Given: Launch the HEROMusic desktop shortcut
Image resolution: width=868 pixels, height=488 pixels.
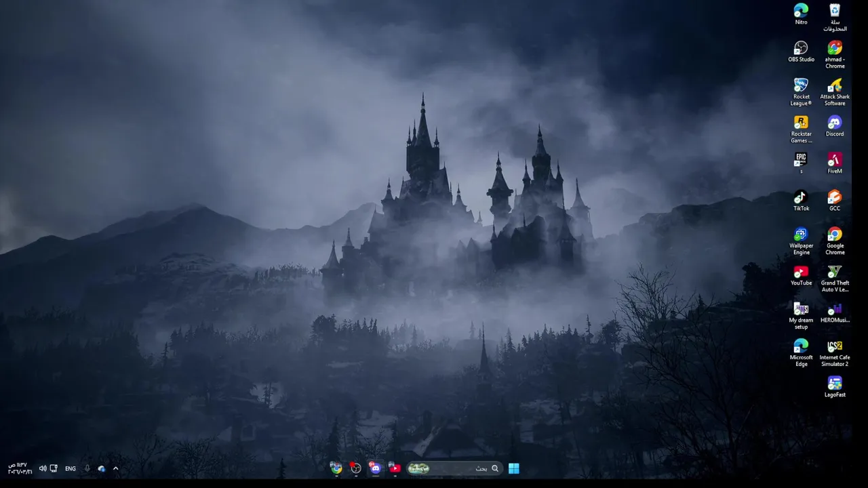Looking at the screenshot, I should tap(835, 312).
